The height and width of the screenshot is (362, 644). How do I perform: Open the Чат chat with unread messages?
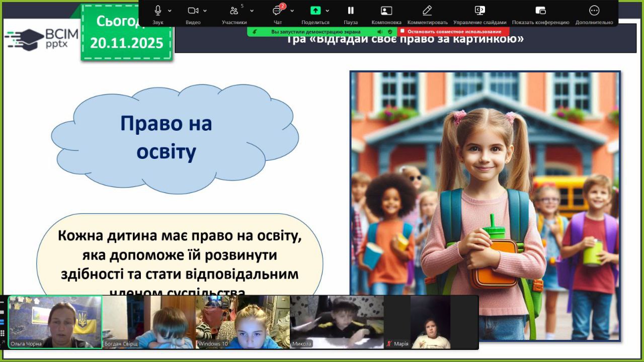tap(277, 11)
